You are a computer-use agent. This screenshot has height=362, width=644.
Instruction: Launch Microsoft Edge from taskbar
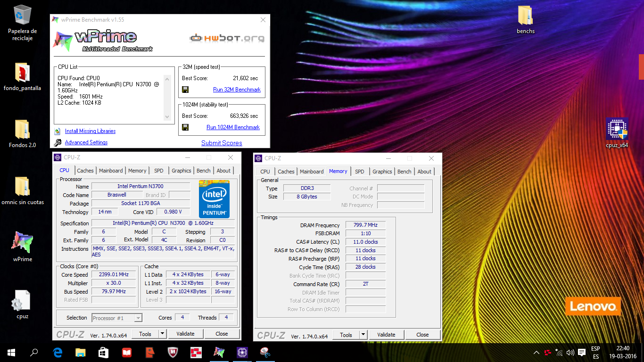click(58, 352)
